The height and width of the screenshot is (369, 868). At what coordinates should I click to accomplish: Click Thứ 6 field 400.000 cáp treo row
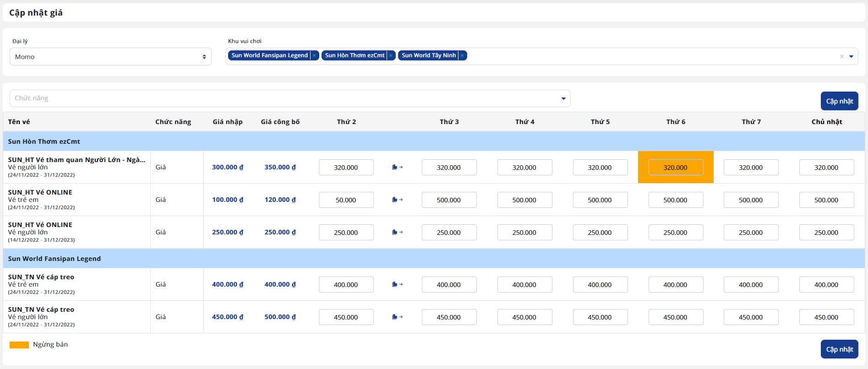pos(676,285)
